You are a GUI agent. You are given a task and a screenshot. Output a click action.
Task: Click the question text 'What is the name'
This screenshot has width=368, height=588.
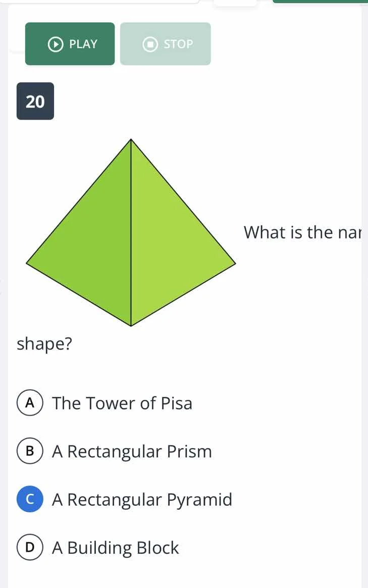coord(303,232)
